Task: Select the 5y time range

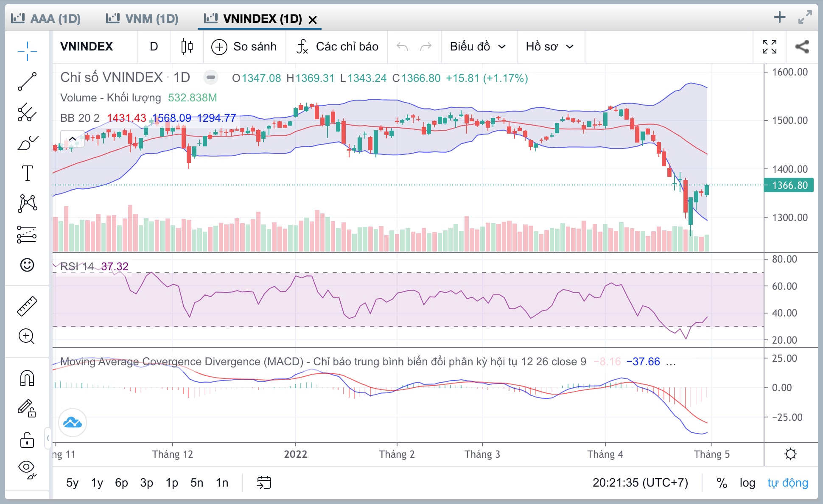Action: (72, 483)
